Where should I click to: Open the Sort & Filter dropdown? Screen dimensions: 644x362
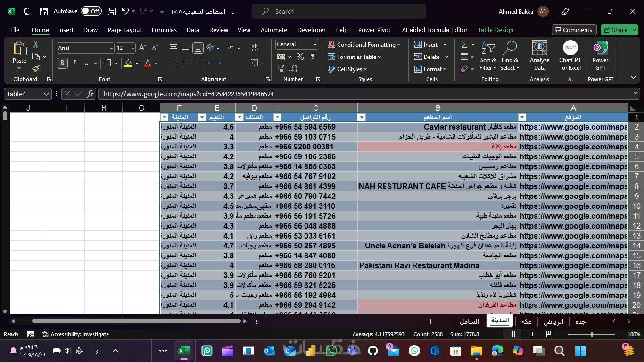(x=488, y=56)
